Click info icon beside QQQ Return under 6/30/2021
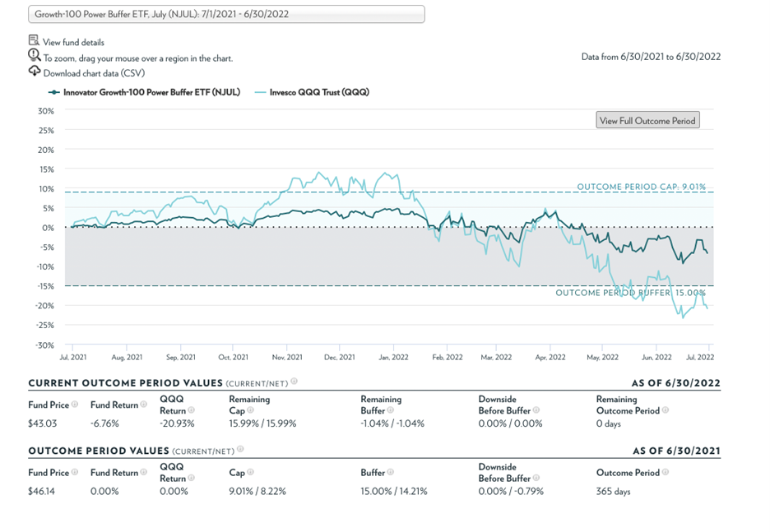The height and width of the screenshot is (532, 770). pyautogui.click(x=191, y=478)
